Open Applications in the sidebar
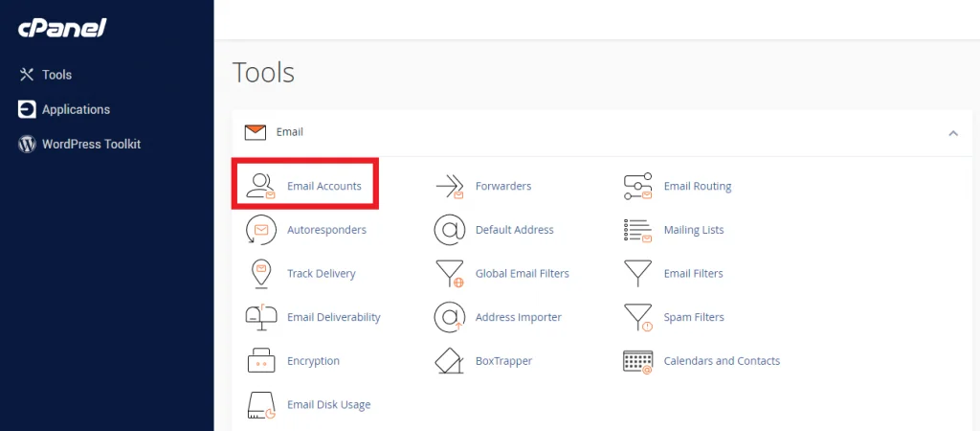980x431 pixels. (x=77, y=109)
